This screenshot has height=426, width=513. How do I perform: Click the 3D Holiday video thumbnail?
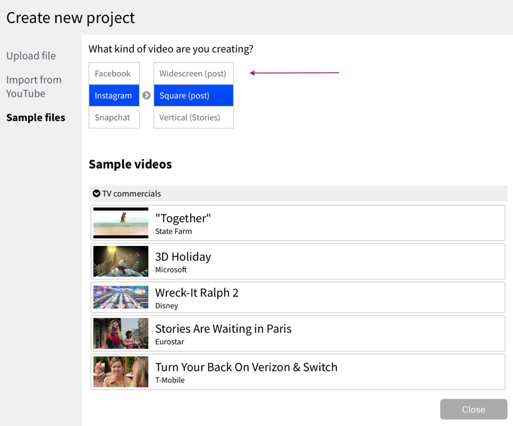tap(121, 262)
